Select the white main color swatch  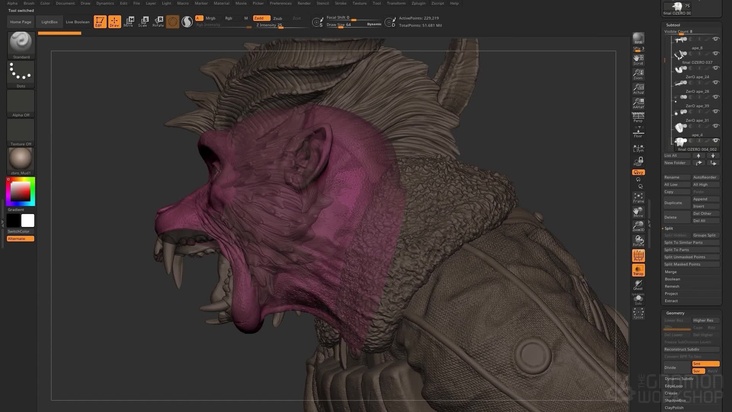tap(28, 220)
